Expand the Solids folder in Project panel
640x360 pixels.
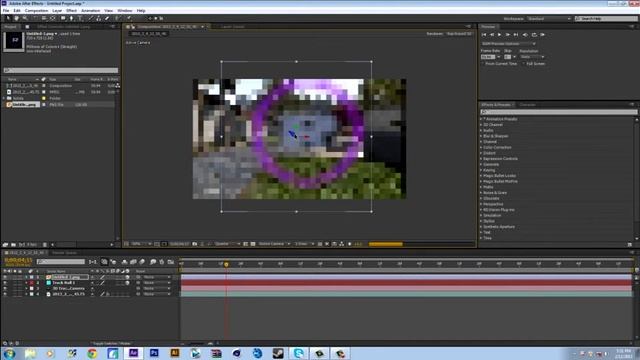4,98
